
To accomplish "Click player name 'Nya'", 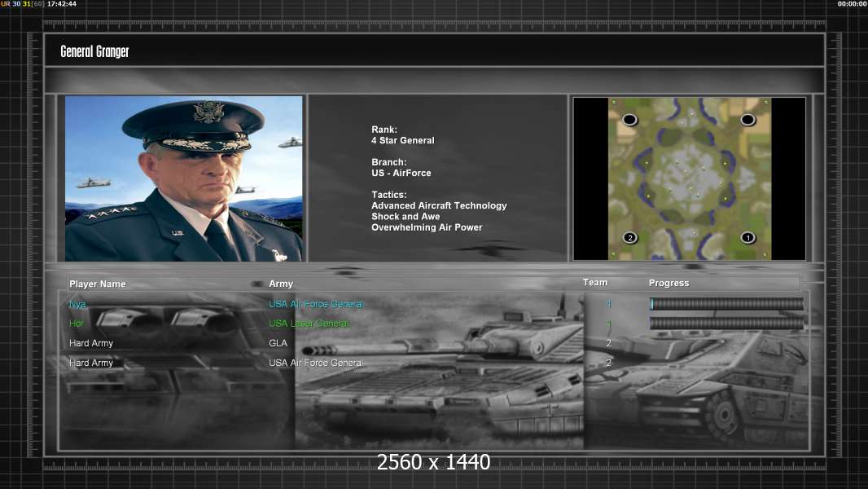I will click(x=77, y=304).
